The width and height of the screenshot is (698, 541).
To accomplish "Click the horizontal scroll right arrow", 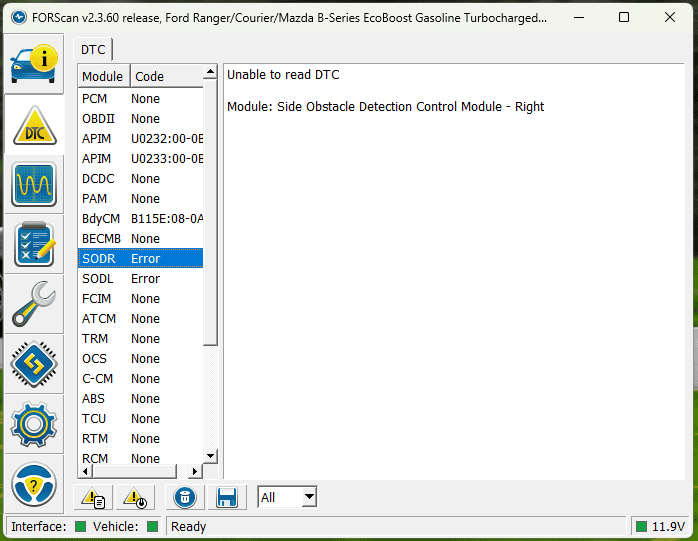I will 195,471.
